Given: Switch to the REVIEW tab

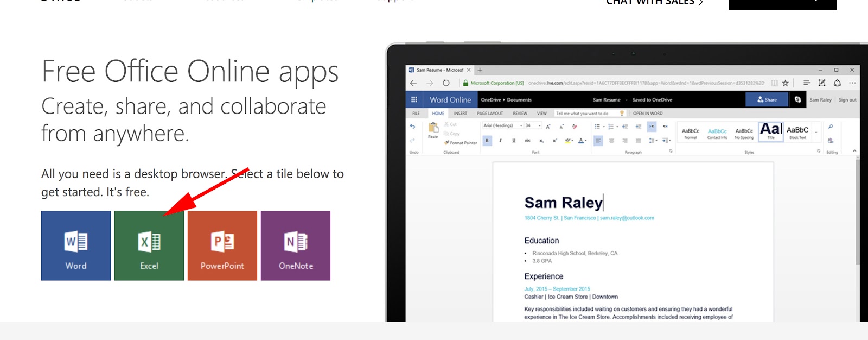Looking at the screenshot, I should pos(520,114).
